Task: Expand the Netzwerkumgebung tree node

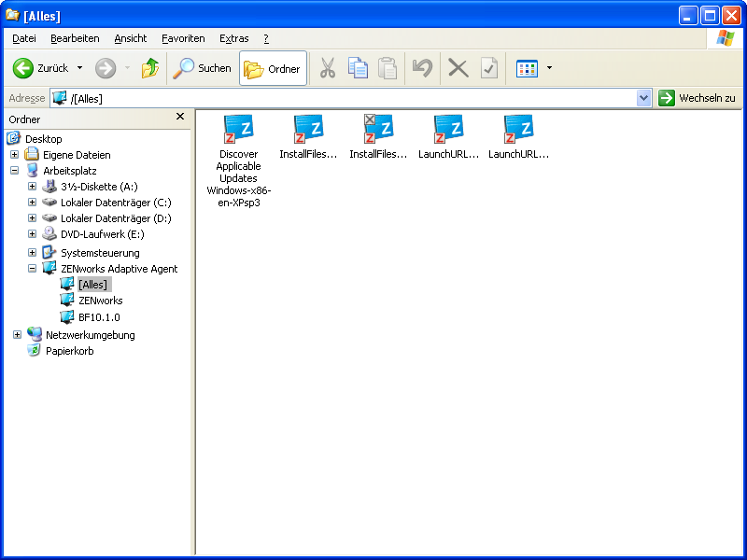Action: (x=17, y=335)
